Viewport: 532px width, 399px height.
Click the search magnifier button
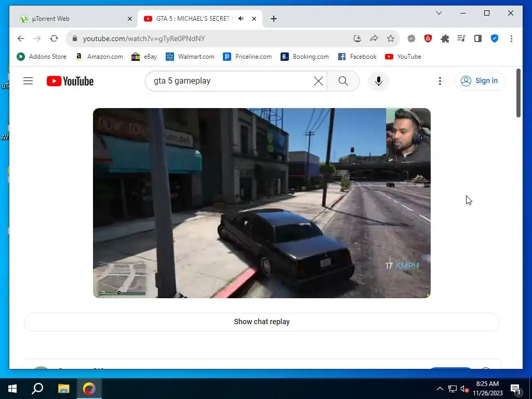tap(343, 81)
